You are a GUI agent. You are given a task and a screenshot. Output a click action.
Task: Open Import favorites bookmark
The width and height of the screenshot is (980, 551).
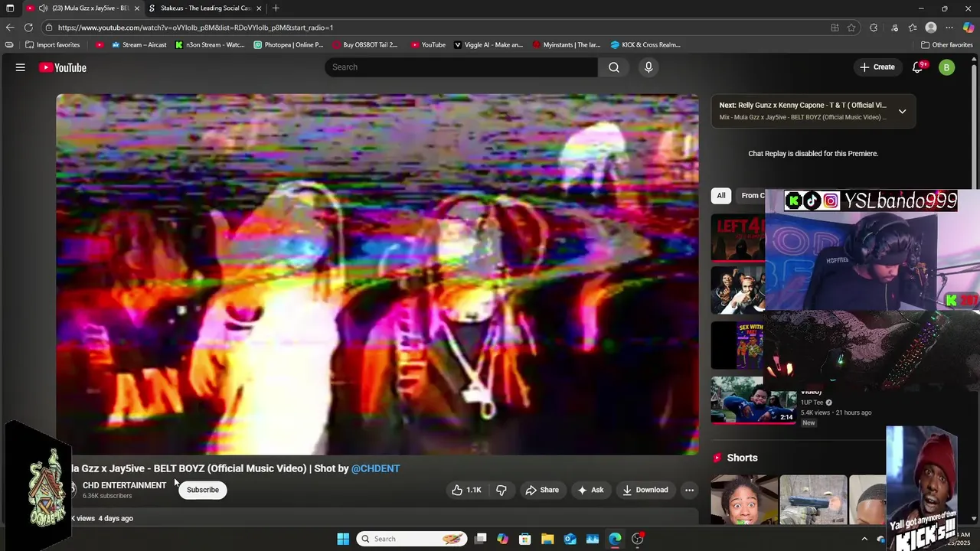point(52,44)
